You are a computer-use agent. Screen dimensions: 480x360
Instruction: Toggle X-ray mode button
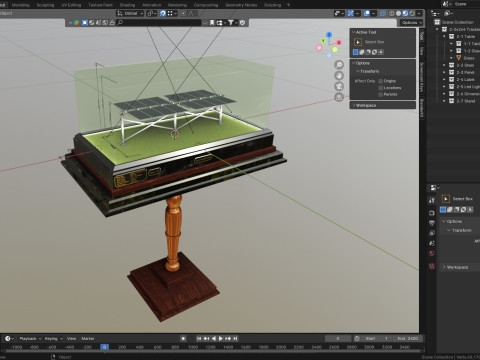click(383, 13)
